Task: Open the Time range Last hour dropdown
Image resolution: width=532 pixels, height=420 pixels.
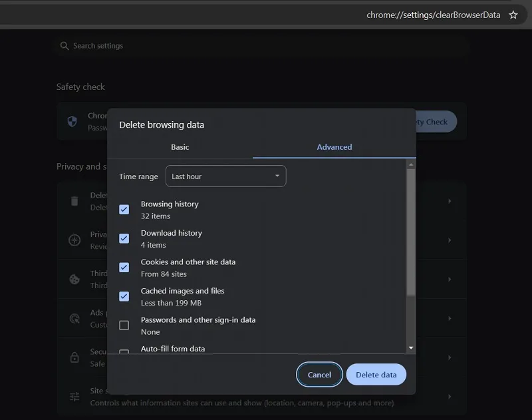Action: click(226, 176)
